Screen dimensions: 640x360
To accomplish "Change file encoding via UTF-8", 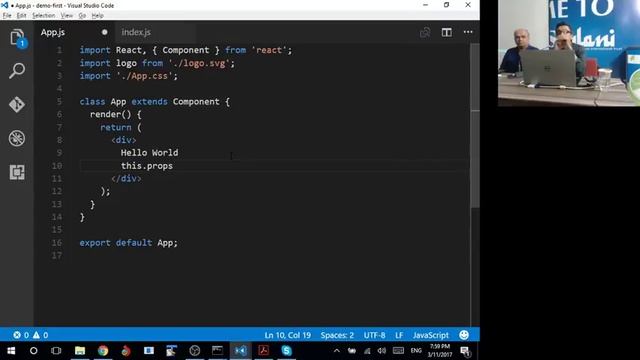I will coord(374,335).
